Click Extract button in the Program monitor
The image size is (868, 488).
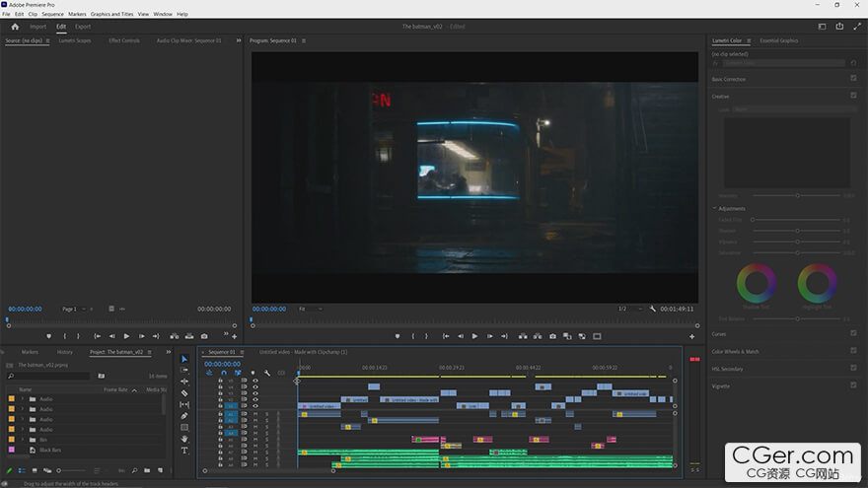click(538, 336)
